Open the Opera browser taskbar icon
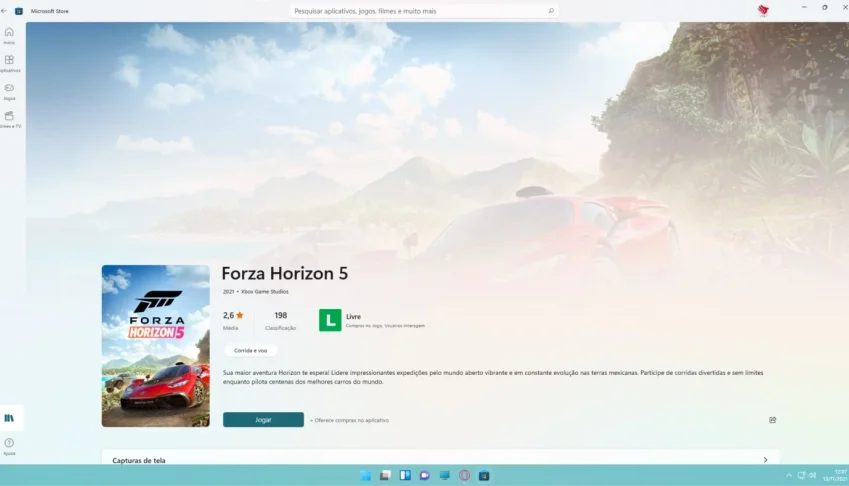 [465, 476]
